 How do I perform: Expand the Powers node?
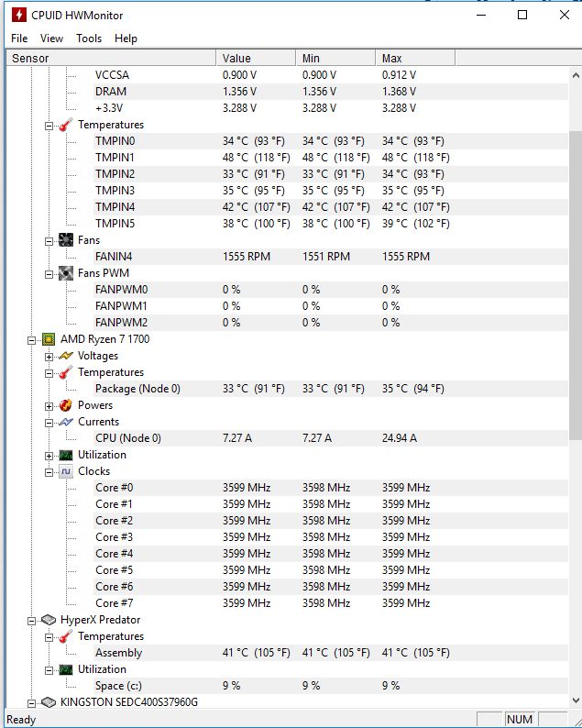[49, 406]
